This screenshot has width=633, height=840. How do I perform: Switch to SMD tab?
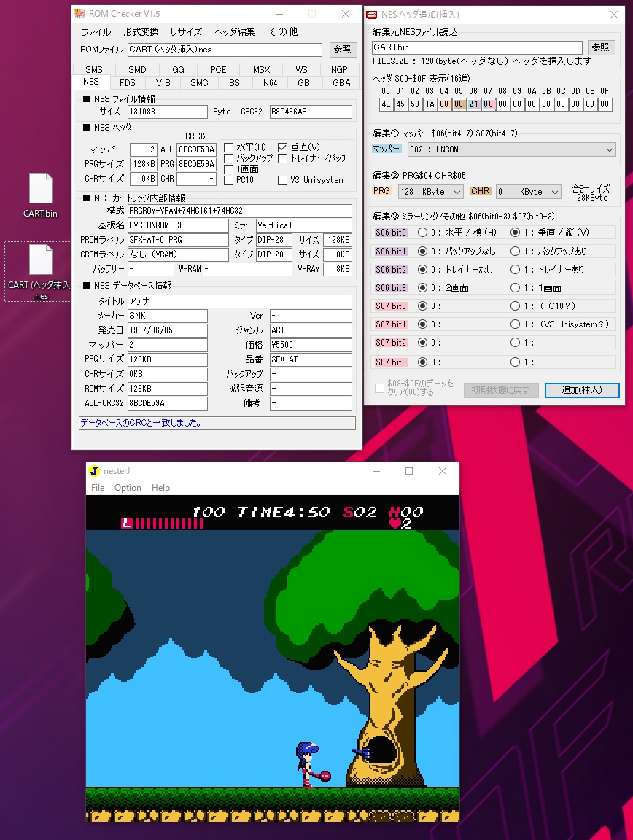tap(137, 70)
